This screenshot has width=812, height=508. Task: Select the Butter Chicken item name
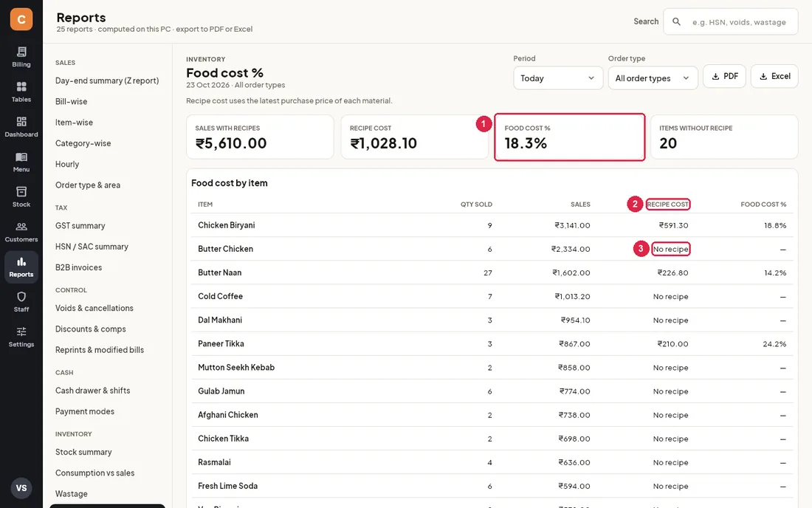click(225, 249)
